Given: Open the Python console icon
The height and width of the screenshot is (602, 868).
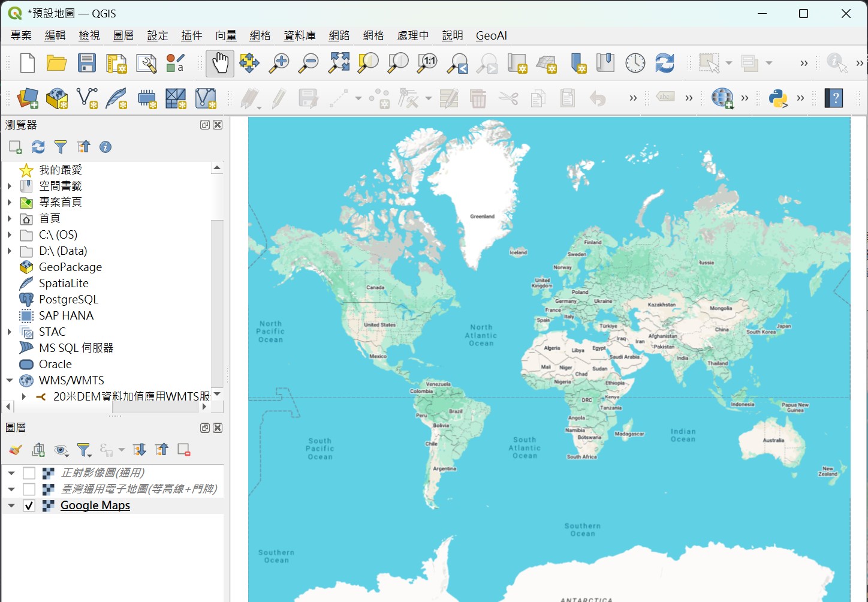Looking at the screenshot, I should pyautogui.click(x=778, y=98).
